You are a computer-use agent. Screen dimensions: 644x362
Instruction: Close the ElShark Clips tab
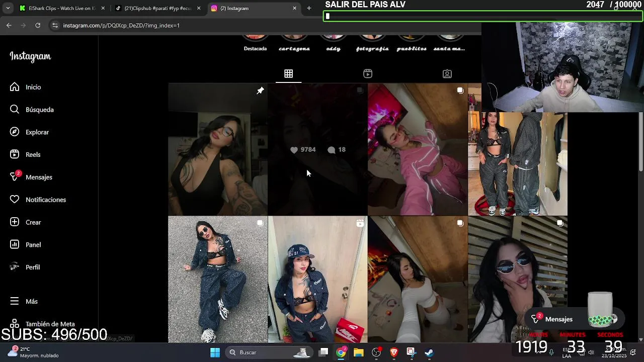click(x=103, y=8)
